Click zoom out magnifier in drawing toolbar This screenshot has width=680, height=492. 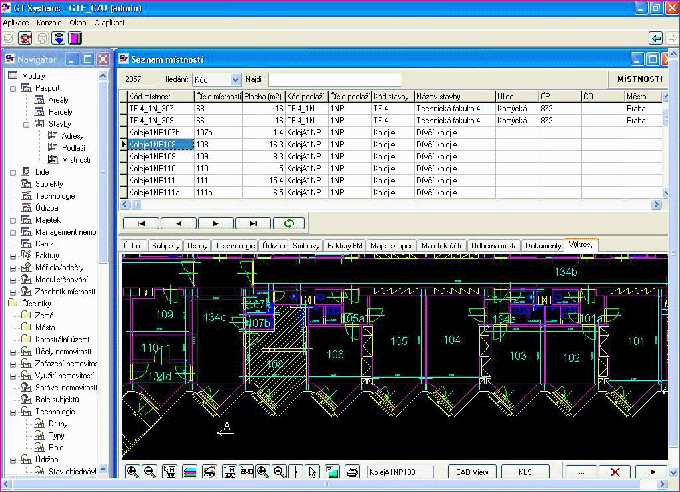point(149,471)
